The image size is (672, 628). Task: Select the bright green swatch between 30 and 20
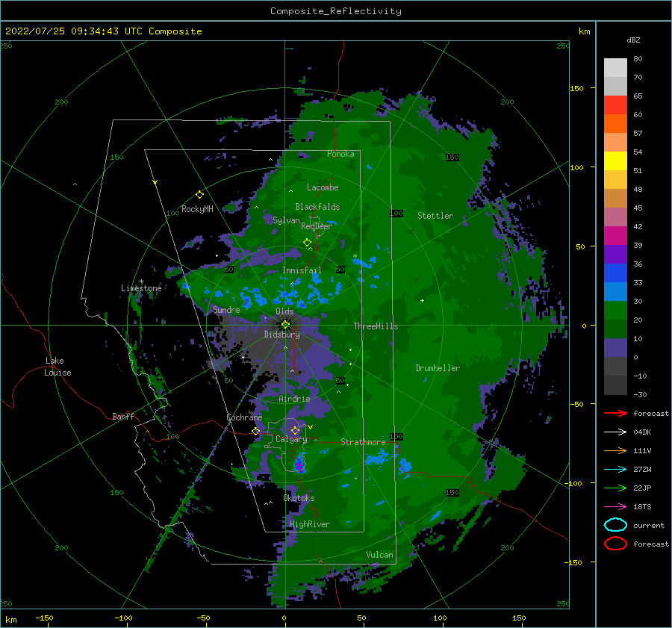pyautogui.click(x=615, y=311)
